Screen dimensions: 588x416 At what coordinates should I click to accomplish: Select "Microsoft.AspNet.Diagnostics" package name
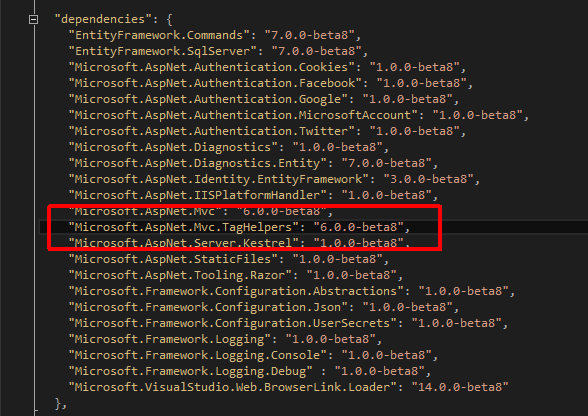pos(173,147)
